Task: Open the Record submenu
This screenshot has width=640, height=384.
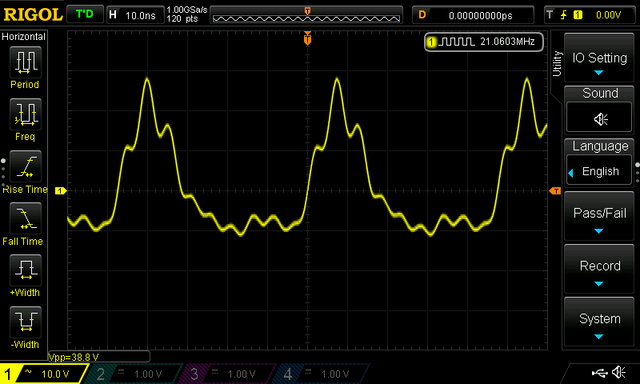Action: click(599, 269)
